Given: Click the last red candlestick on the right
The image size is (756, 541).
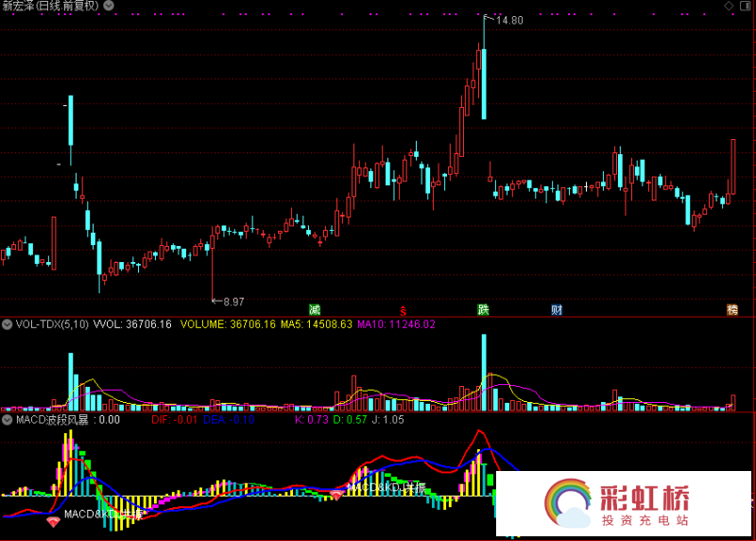Looking at the screenshot, I should 733,166.
